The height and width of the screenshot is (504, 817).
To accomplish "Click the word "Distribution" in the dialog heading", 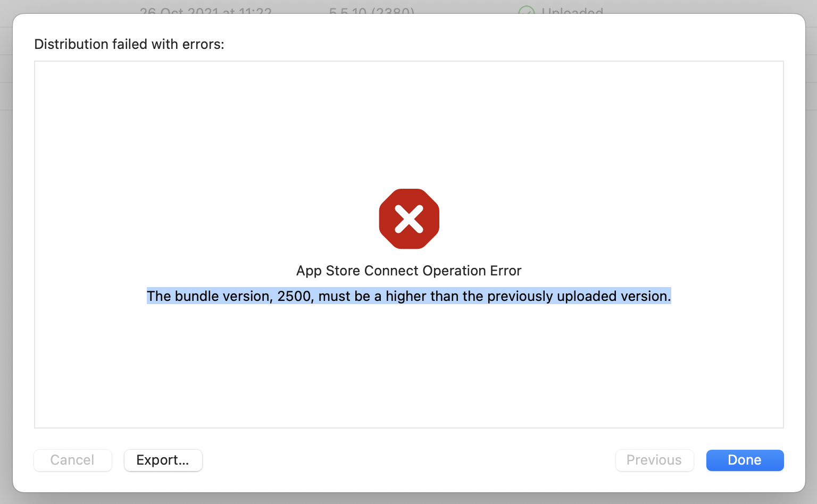I will click(71, 44).
